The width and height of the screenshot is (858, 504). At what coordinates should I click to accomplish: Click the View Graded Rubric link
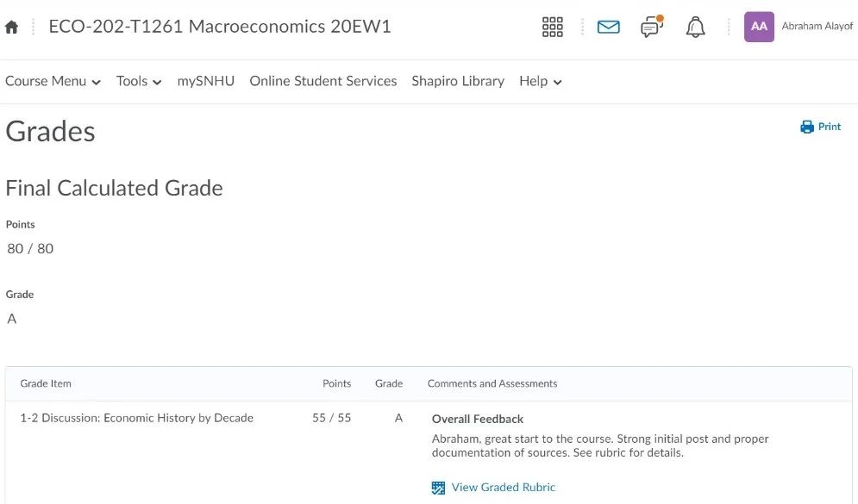503,488
